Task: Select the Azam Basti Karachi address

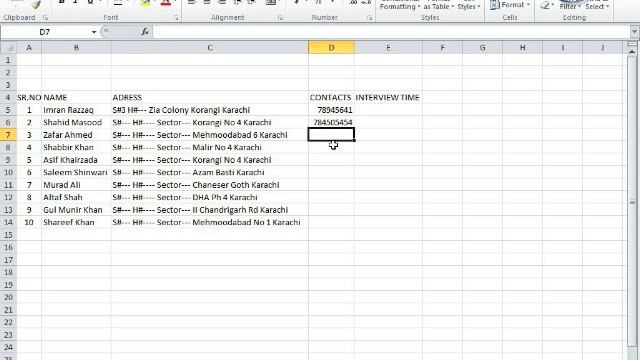Action: coord(210,172)
